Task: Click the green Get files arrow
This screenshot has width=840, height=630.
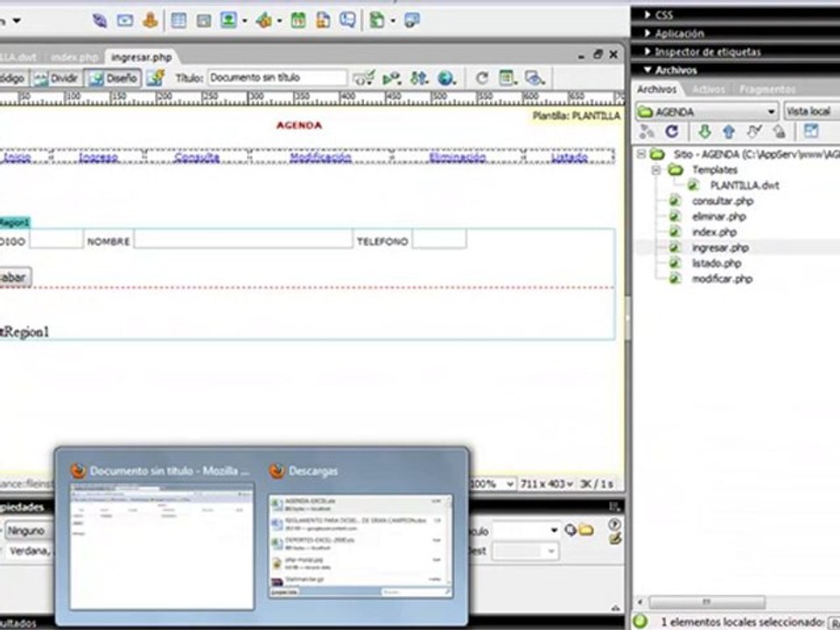Action: coord(704,131)
